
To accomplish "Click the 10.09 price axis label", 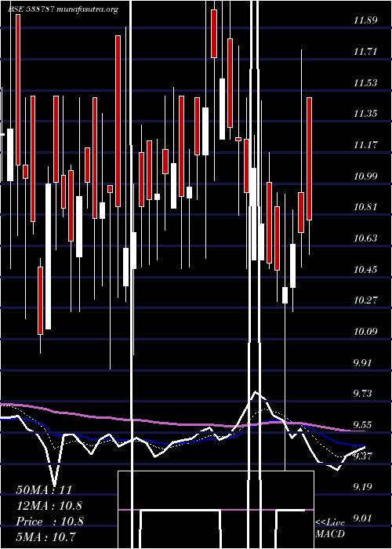I will coord(365,331).
